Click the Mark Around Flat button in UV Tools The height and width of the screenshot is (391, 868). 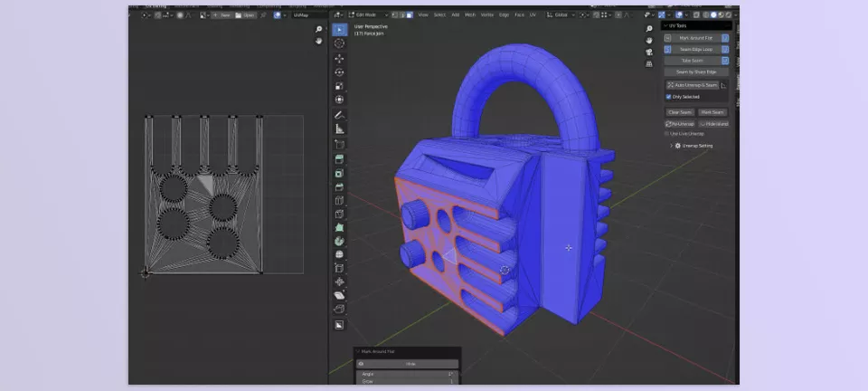pos(696,38)
